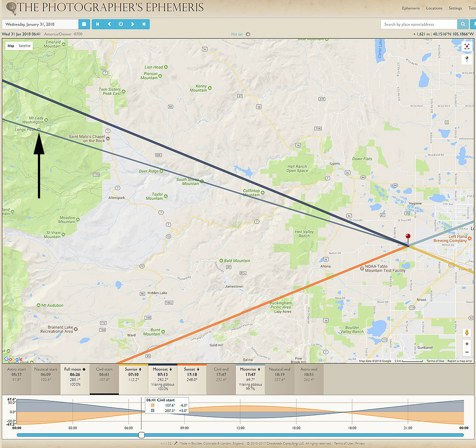The image size is (476, 448).
Task: Center map on the red pin icon
Action: (x=467, y=47)
